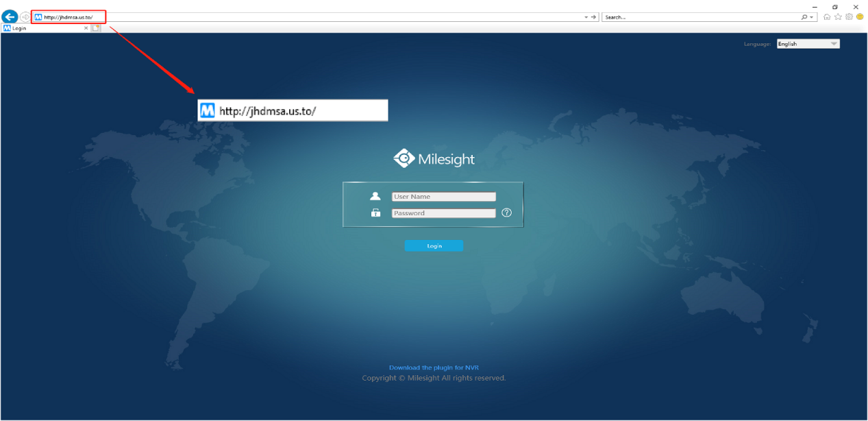
Task: Click the password help question mark icon
Action: [x=506, y=213]
